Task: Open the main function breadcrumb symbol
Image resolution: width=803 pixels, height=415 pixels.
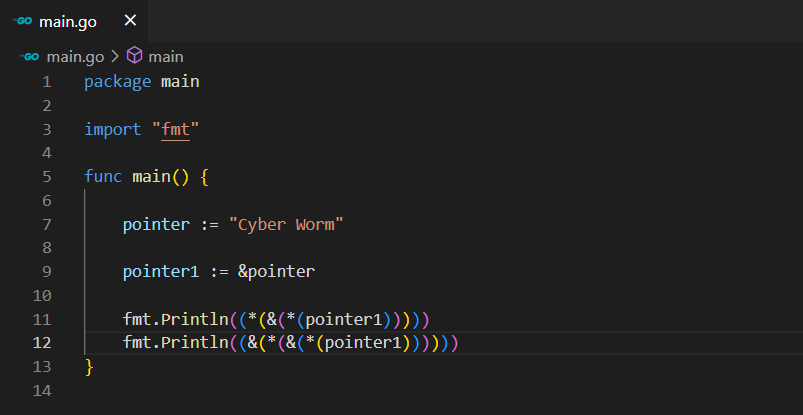Action: tap(166, 57)
